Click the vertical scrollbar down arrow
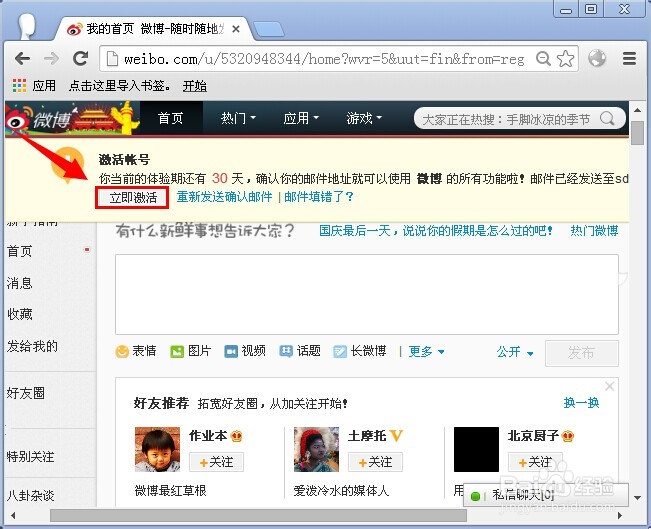This screenshot has height=529, width=651. click(637, 497)
